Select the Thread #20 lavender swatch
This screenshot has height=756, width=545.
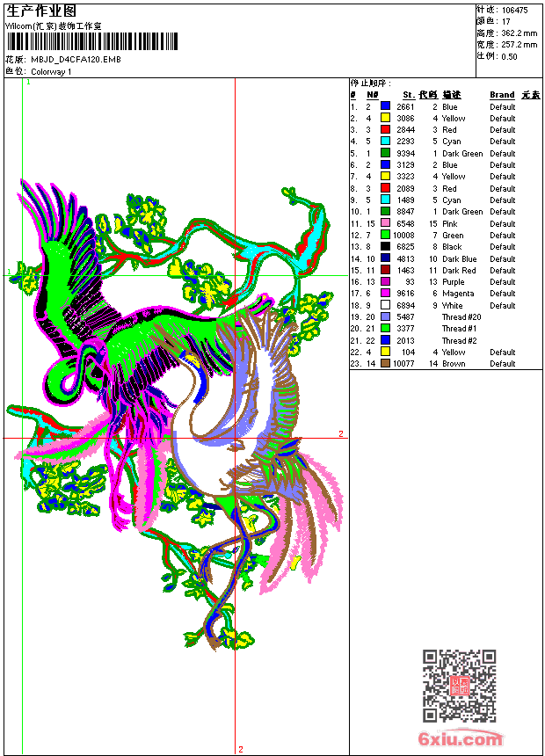point(385,316)
